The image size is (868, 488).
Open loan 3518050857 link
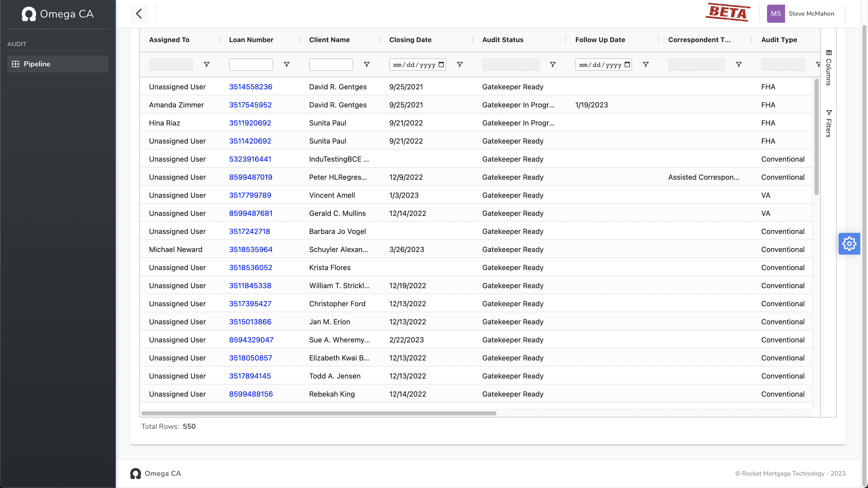[x=250, y=358]
